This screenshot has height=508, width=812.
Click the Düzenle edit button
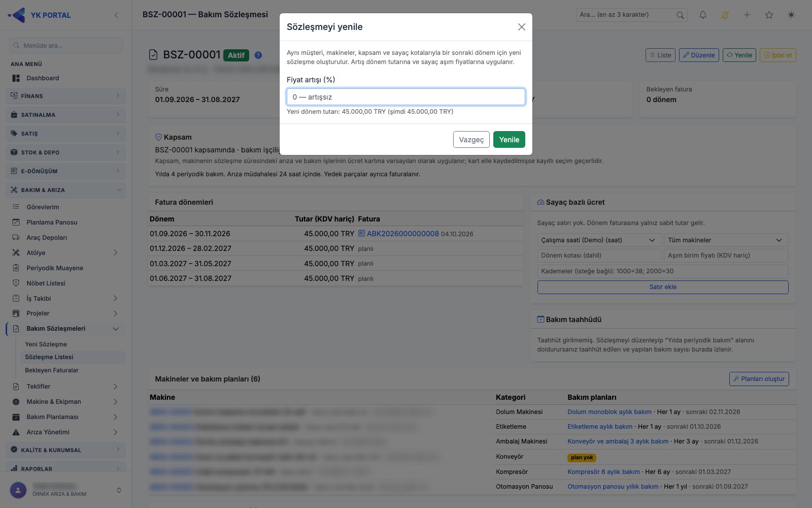point(699,55)
